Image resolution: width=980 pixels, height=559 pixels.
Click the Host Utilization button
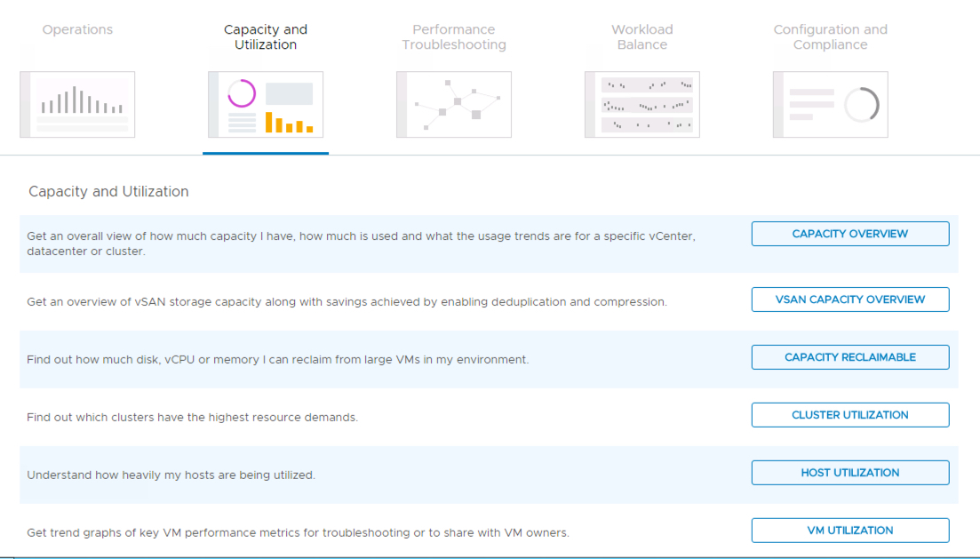pos(850,473)
